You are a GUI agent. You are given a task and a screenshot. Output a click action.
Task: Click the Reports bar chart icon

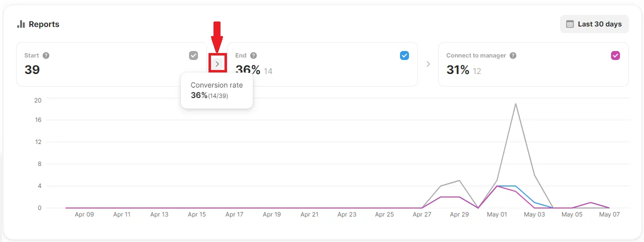pos(21,24)
